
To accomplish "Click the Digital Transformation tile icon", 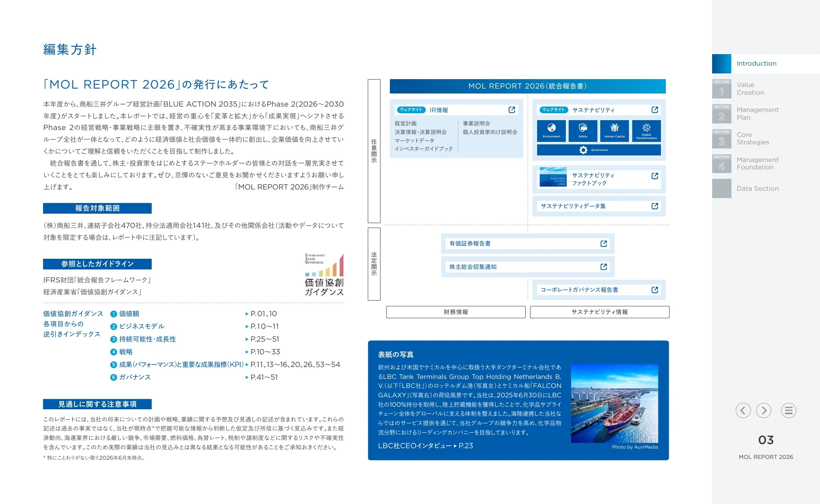I will tap(647, 131).
